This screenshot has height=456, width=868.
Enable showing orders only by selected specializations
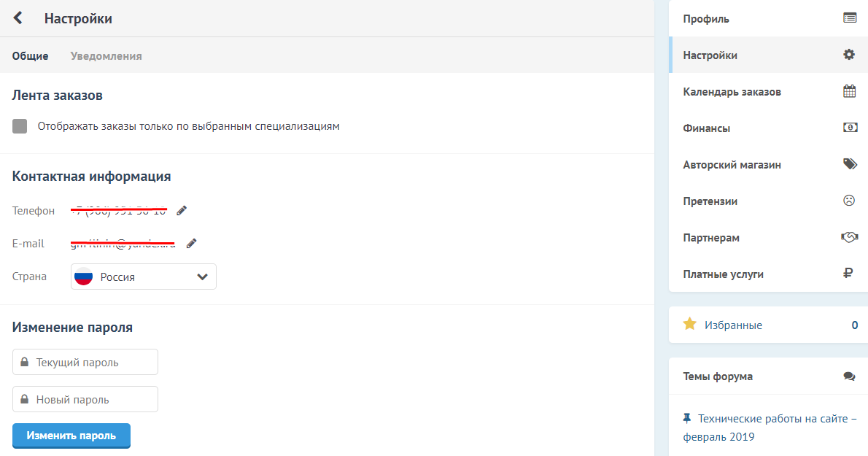tap(20, 126)
